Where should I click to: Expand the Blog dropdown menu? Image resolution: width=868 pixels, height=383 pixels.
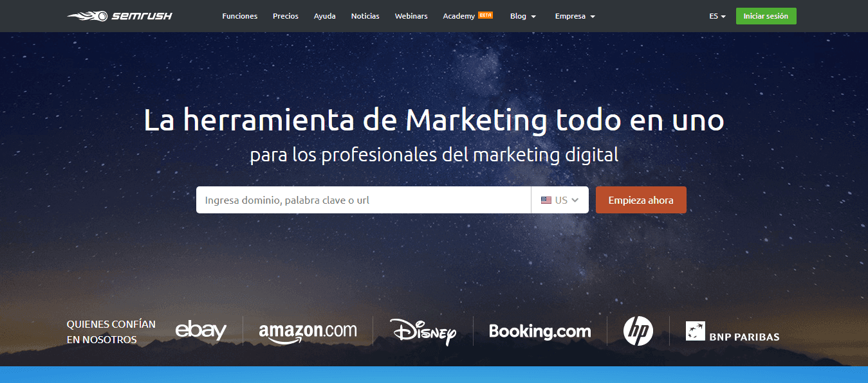523,16
